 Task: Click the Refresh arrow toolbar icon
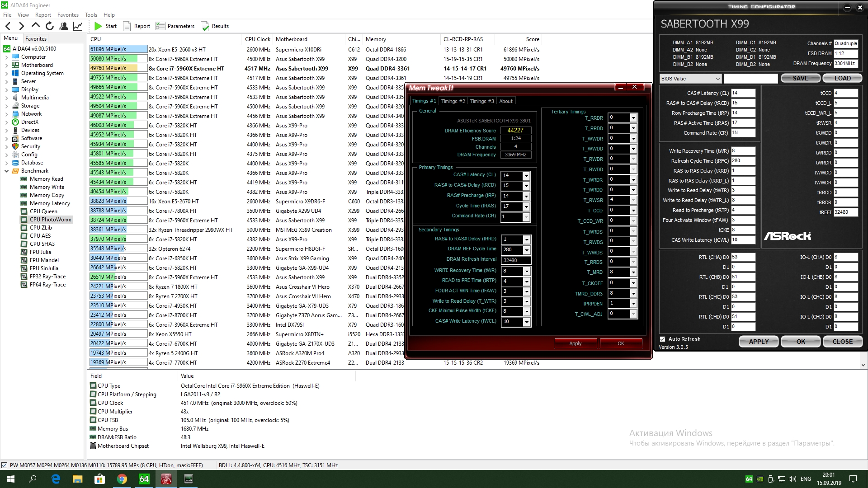tap(50, 26)
